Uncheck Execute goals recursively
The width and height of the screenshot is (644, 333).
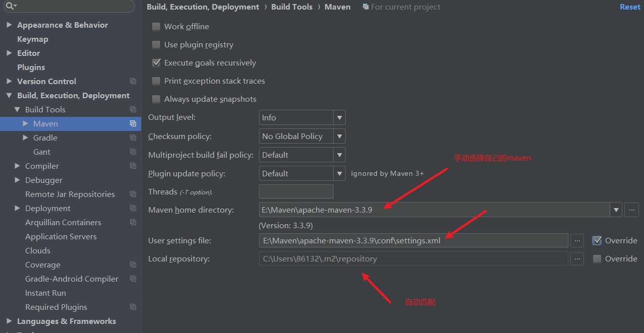(156, 62)
